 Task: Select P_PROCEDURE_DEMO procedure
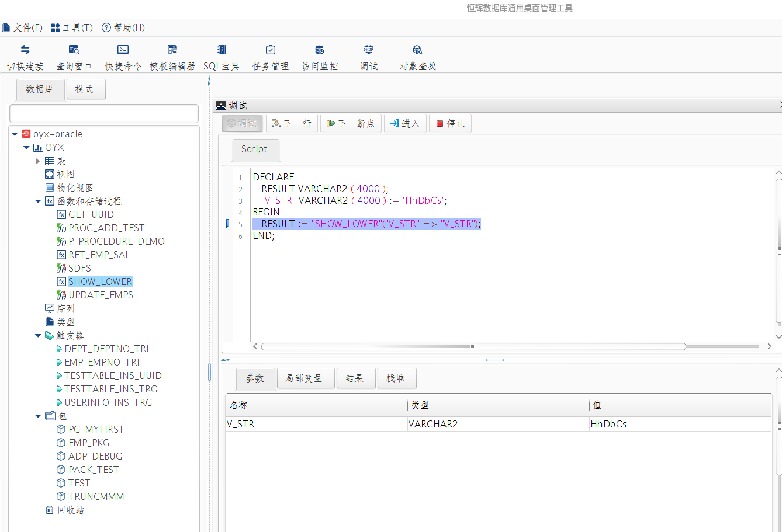pos(116,241)
